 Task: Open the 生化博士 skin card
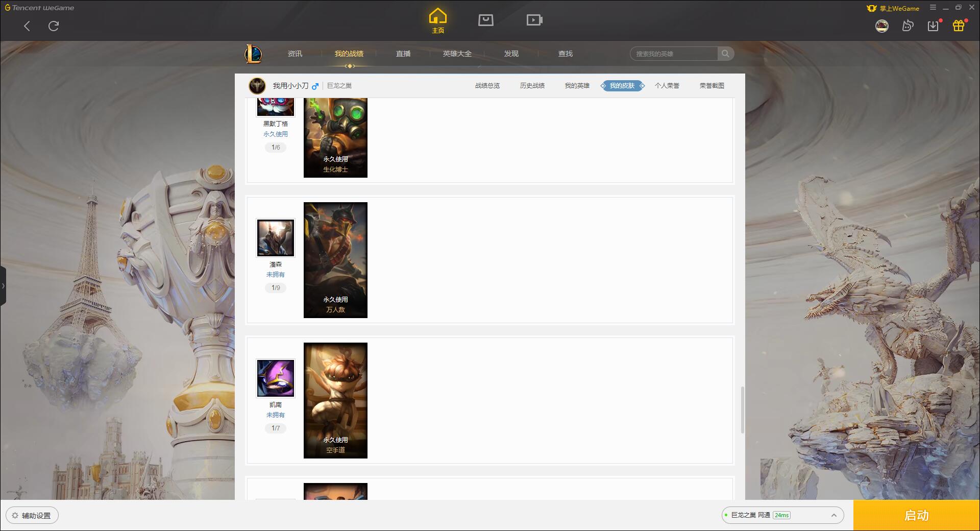point(335,138)
